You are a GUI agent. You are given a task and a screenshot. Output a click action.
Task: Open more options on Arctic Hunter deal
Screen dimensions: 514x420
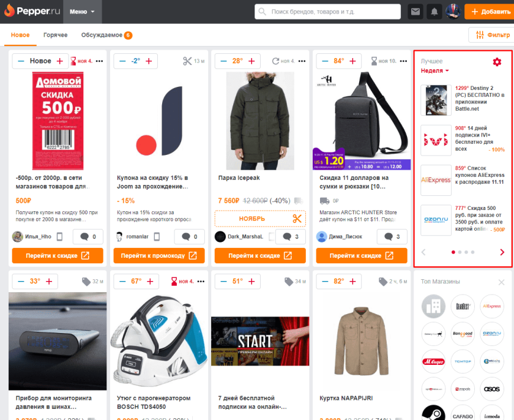(403, 61)
